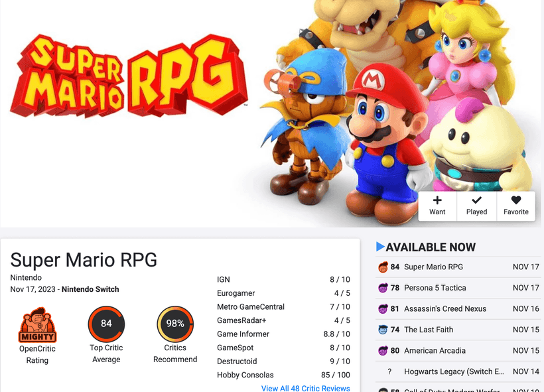Click American Arcadia's score face icon
Screen dimensions: 544x392
tap(383, 351)
